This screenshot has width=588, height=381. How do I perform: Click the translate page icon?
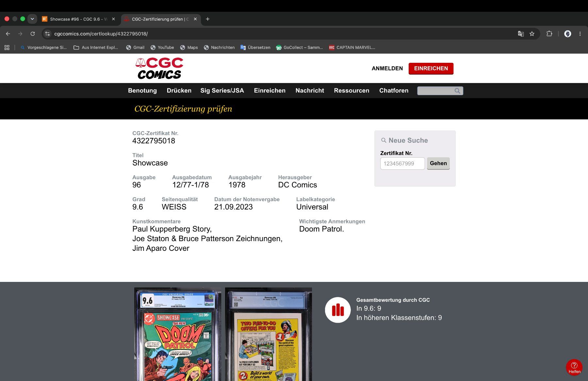coord(521,34)
